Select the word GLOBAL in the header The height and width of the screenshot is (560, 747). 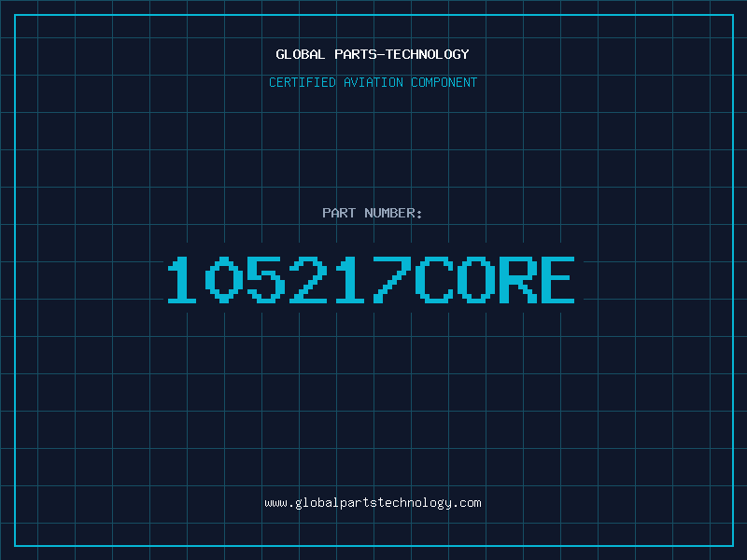click(301, 54)
